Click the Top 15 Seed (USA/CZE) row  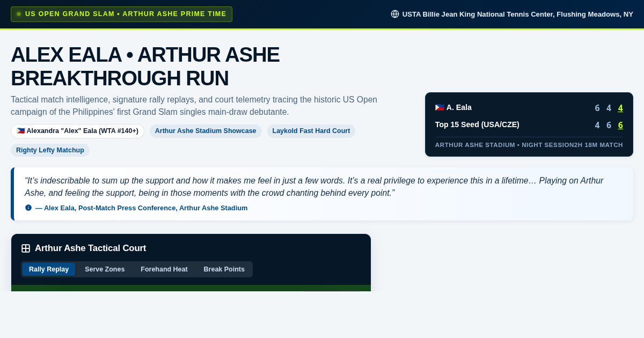point(529,124)
